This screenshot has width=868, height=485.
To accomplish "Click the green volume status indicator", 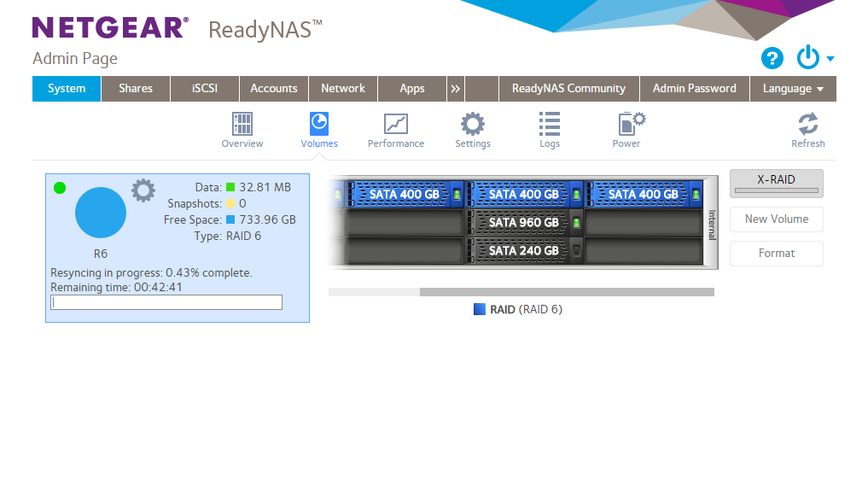I will pyautogui.click(x=60, y=188).
